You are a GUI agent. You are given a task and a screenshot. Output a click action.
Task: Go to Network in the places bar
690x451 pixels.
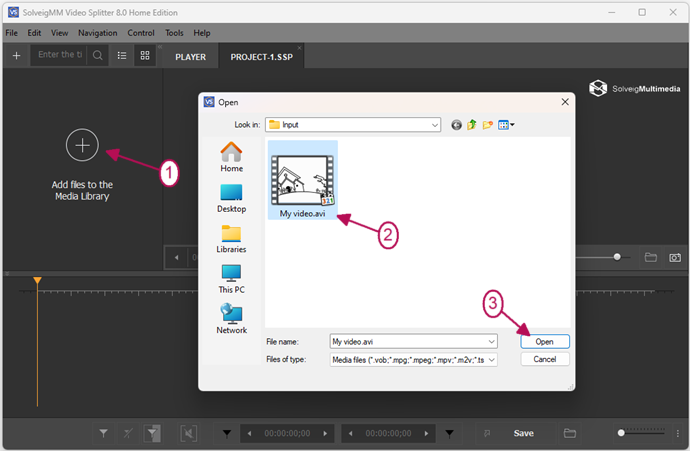pos(231,319)
